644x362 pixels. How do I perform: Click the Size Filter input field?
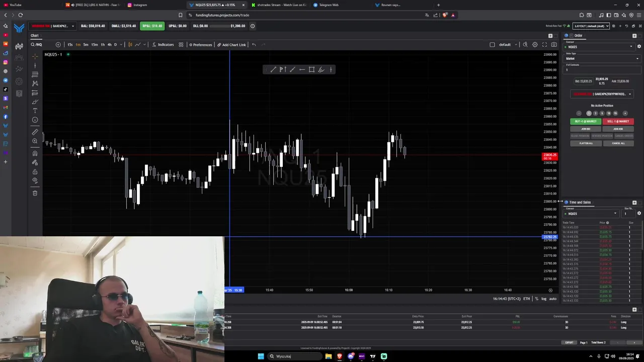(628, 214)
